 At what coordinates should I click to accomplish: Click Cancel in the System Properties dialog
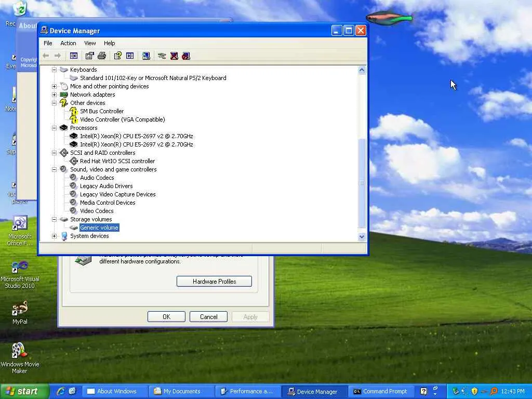[208, 316]
